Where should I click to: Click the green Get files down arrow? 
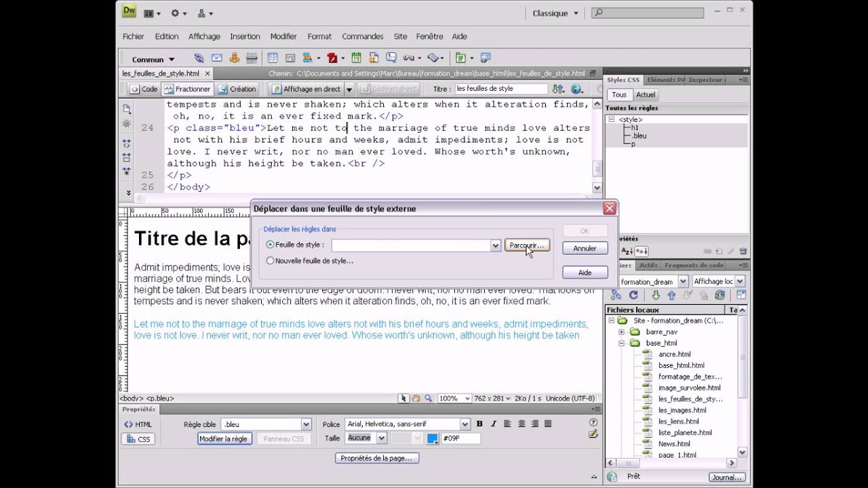(x=656, y=296)
